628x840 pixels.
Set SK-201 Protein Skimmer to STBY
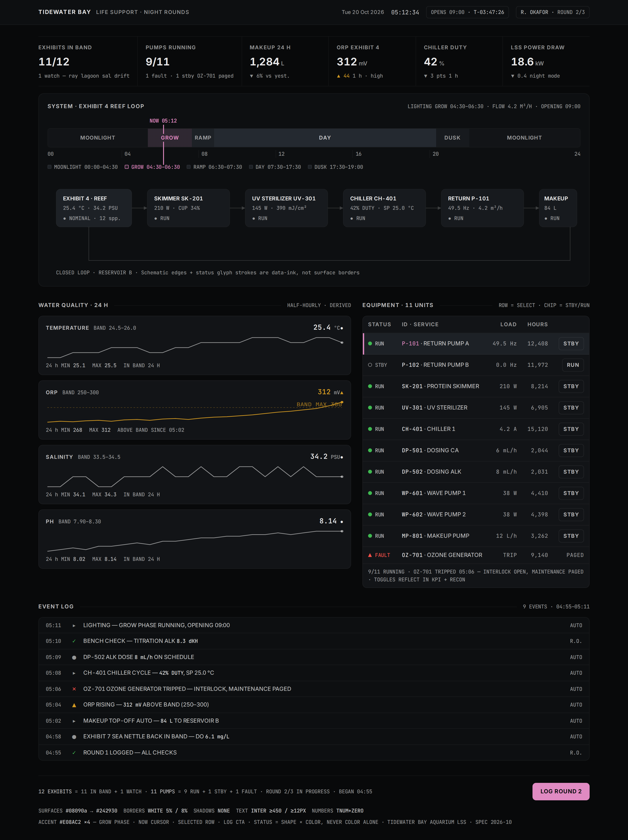571,386
